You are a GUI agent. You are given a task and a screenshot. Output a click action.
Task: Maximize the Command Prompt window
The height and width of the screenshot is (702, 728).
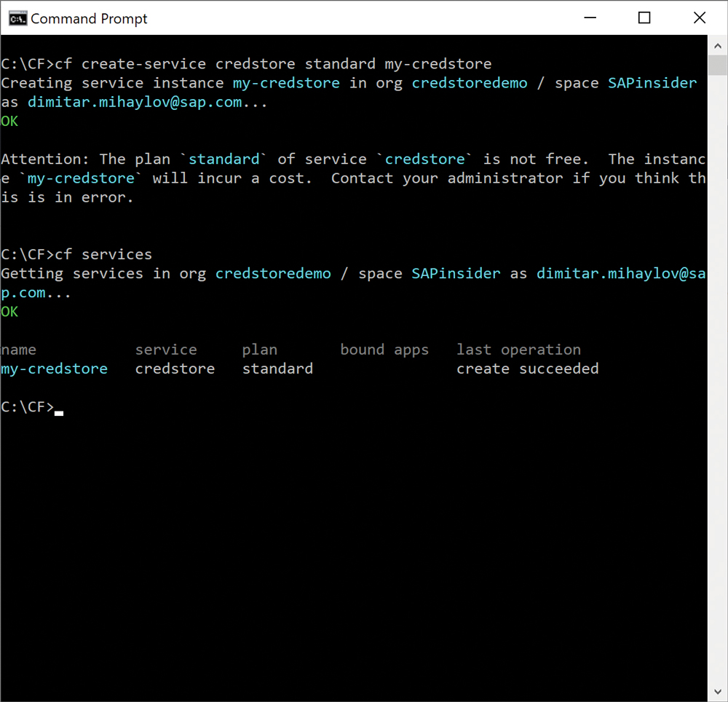tap(644, 18)
